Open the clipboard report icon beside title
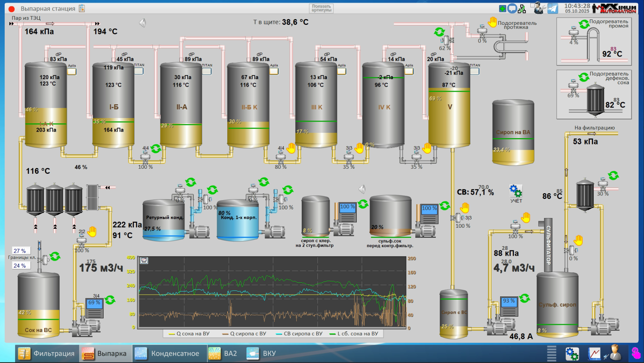644x363 pixels. tap(82, 8)
